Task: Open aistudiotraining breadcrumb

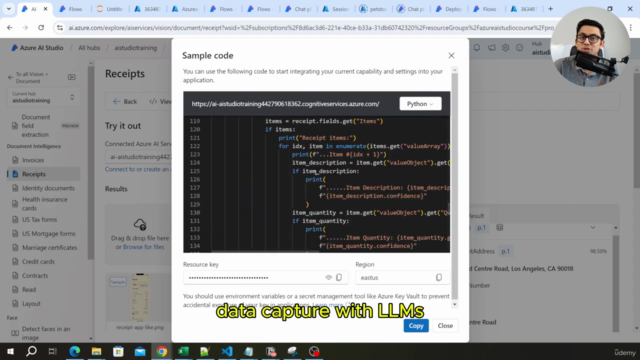Action: click(x=136, y=48)
